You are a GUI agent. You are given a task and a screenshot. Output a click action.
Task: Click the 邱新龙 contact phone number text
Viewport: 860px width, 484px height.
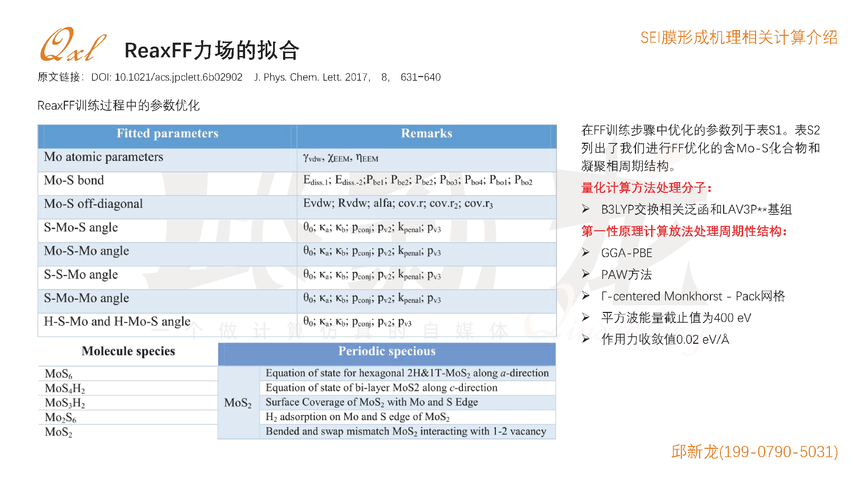[753, 452]
